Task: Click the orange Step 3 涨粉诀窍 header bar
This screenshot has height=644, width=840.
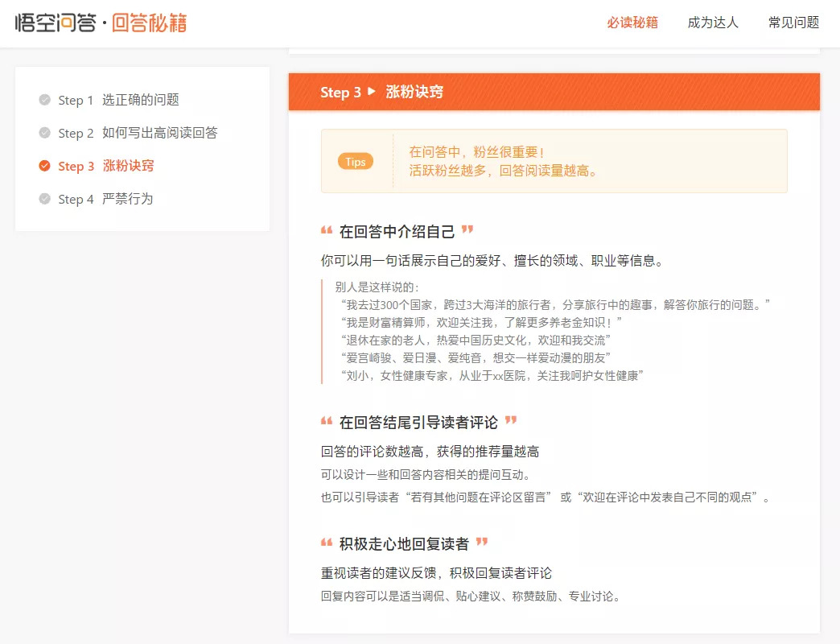Action: (554, 92)
